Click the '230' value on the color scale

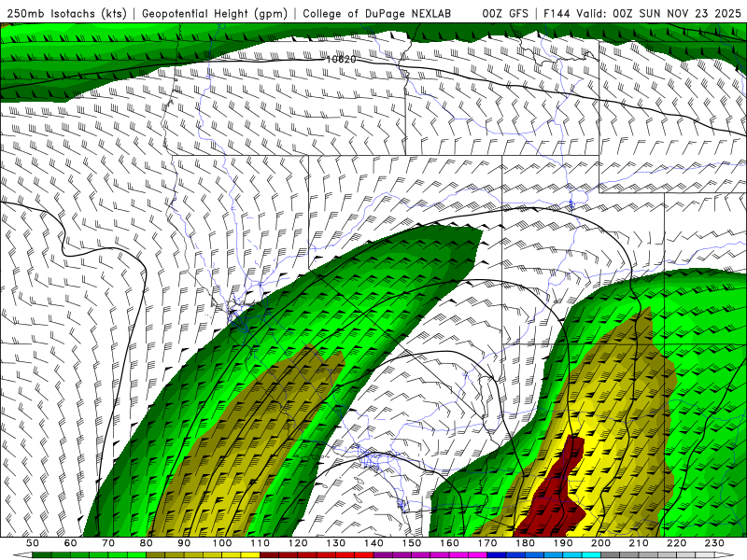click(715, 543)
